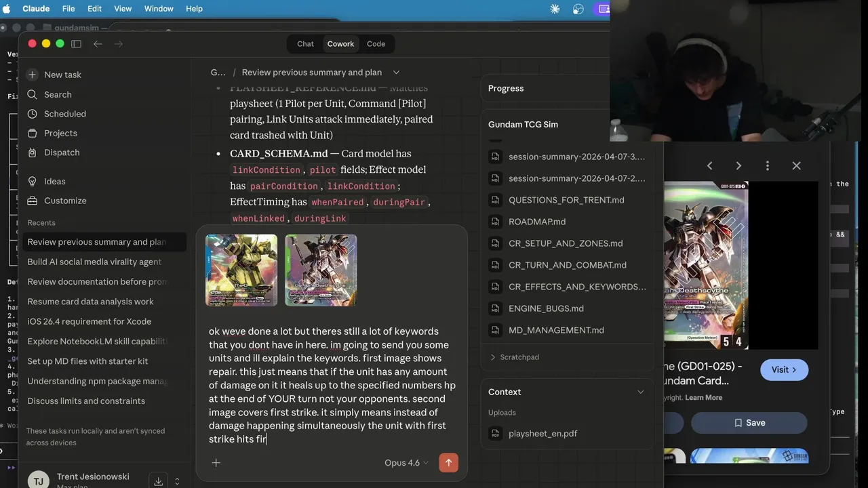Open playsheet_en.pdf upload

[x=542, y=433]
